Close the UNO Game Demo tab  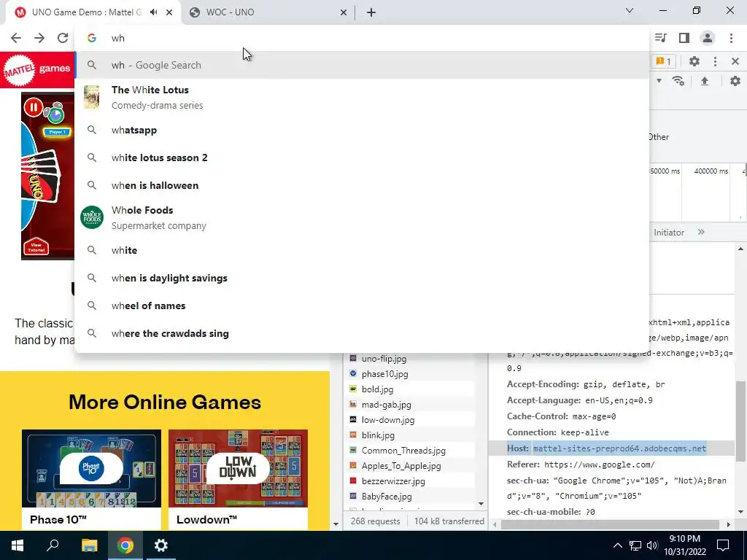(169, 12)
